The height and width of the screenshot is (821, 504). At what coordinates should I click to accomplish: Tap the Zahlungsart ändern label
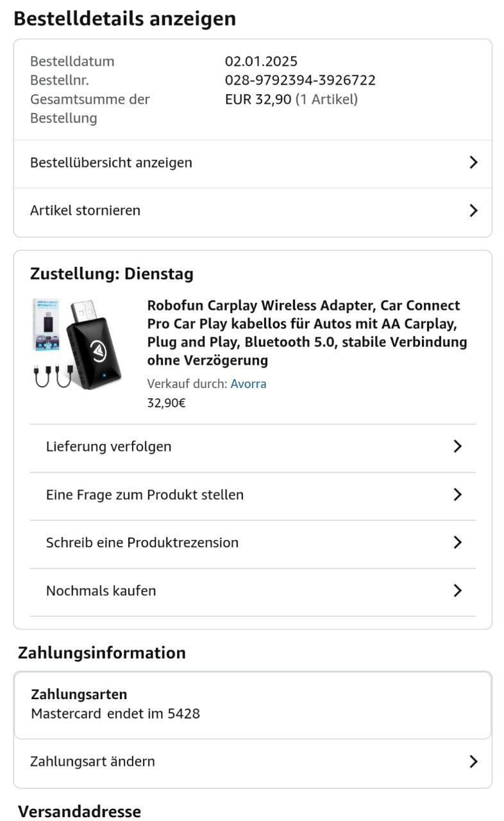click(x=92, y=761)
